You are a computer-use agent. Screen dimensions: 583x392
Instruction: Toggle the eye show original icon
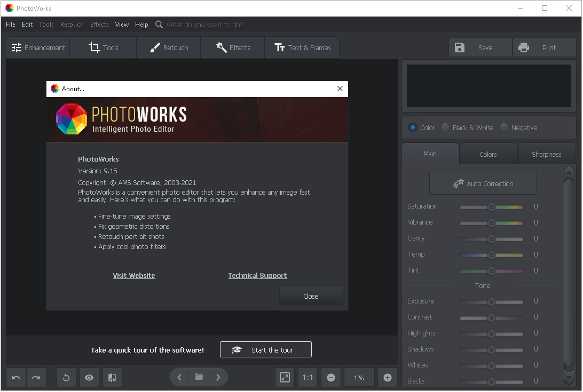(89, 378)
